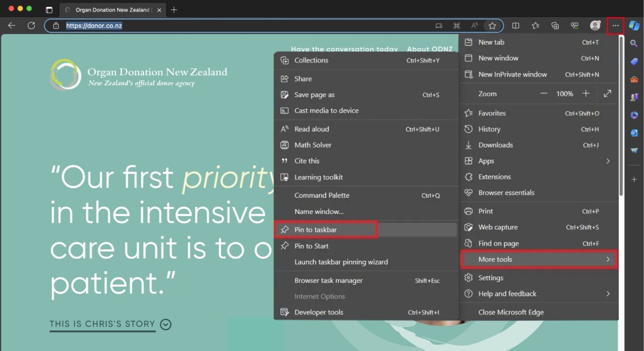
Task: Open the user profile avatar
Action: pyautogui.click(x=595, y=26)
